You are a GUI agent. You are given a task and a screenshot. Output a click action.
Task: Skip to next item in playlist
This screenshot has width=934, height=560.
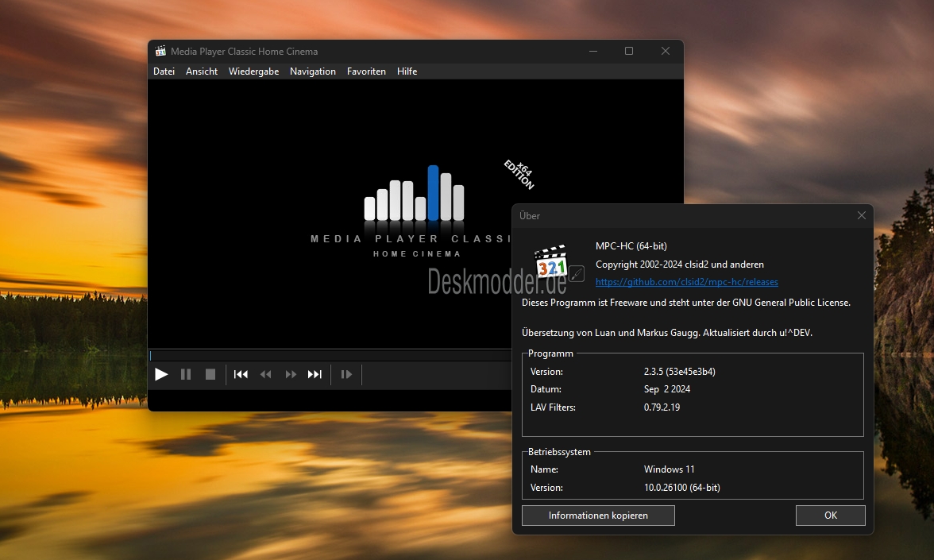(x=315, y=374)
